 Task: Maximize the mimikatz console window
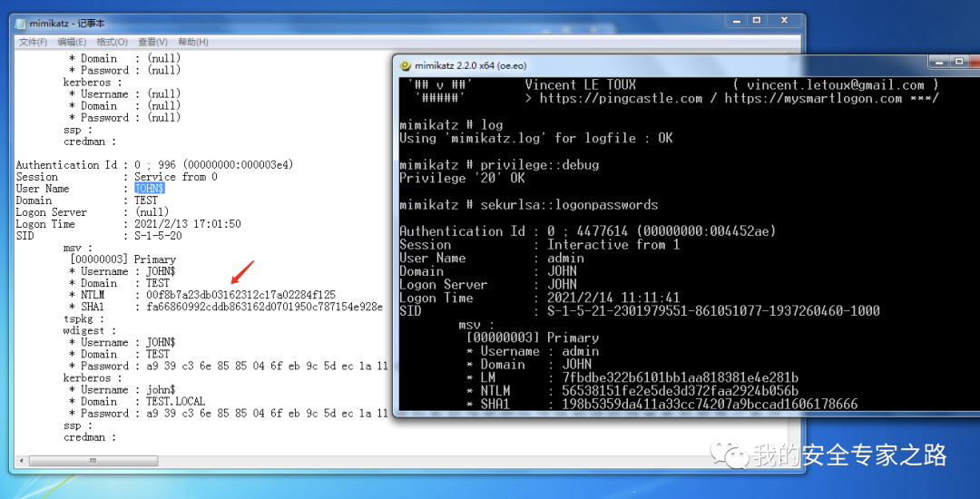point(959,61)
